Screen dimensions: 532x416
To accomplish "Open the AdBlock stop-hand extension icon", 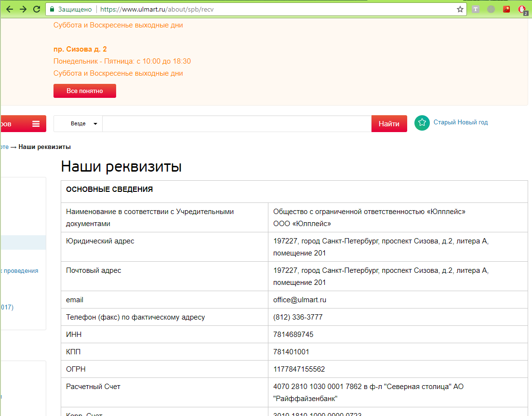I will (x=523, y=10).
